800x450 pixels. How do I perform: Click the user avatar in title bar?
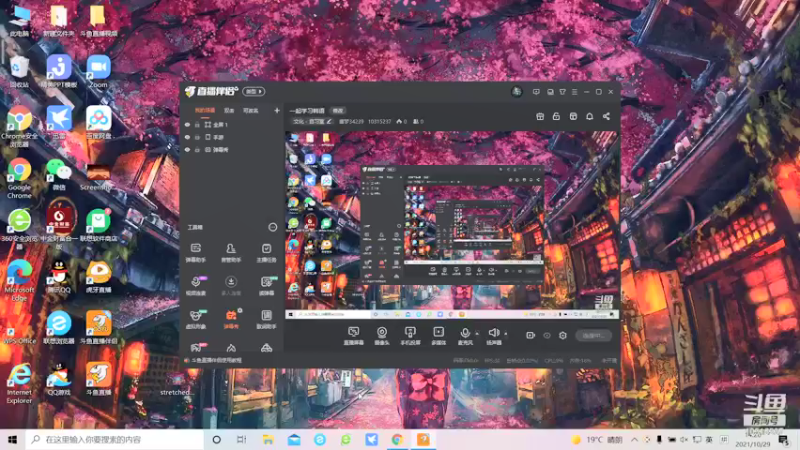[517, 92]
